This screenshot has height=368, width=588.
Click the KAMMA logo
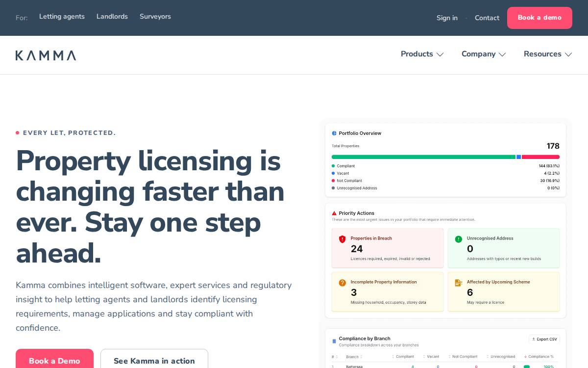click(46, 55)
